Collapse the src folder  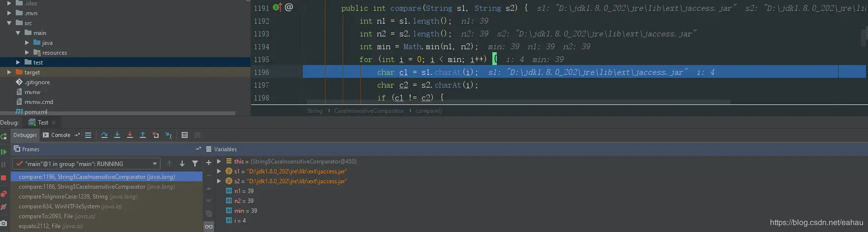point(9,23)
